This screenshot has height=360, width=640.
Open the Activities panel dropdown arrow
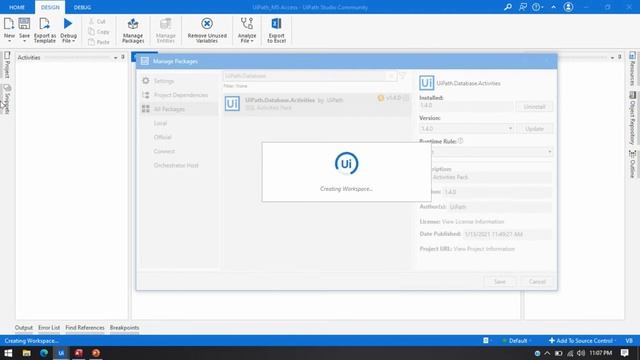click(116, 58)
